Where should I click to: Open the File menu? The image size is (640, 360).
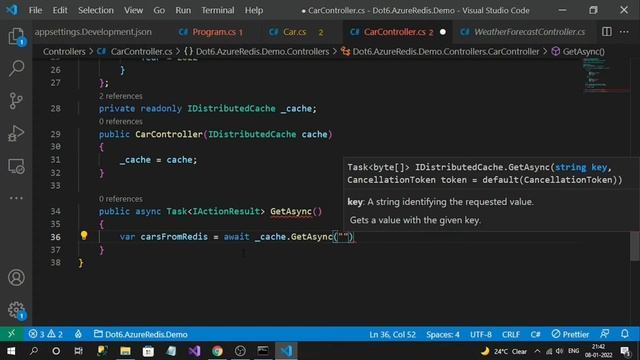[35, 10]
